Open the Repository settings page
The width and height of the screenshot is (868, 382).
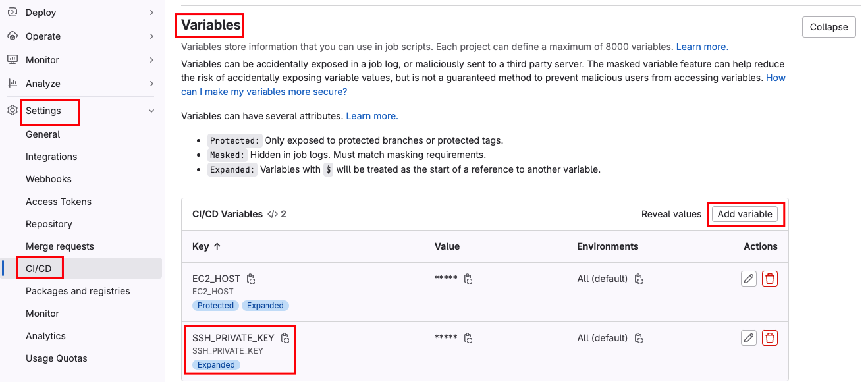pyautogui.click(x=49, y=224)
